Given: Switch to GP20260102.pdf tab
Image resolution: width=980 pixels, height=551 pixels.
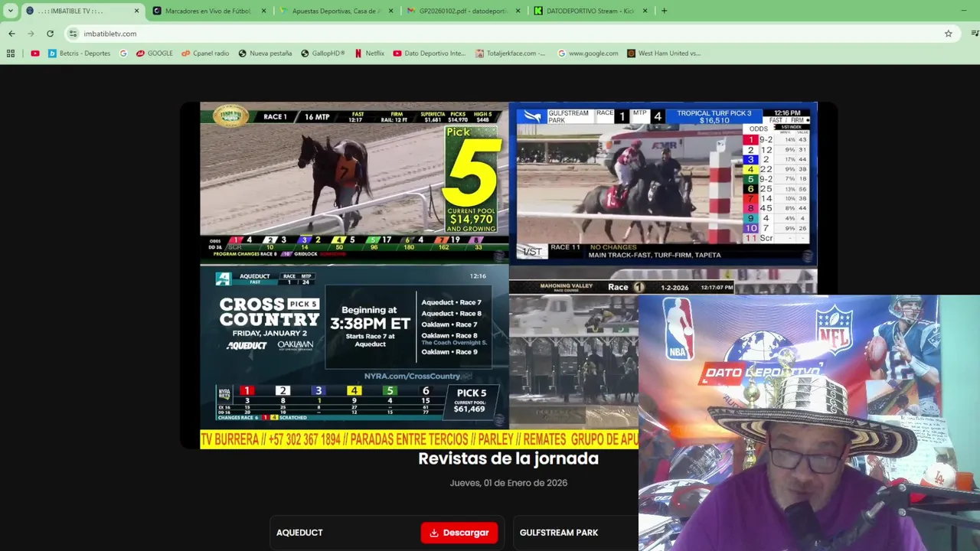Looking at the screenshot, I should [464, 11].
